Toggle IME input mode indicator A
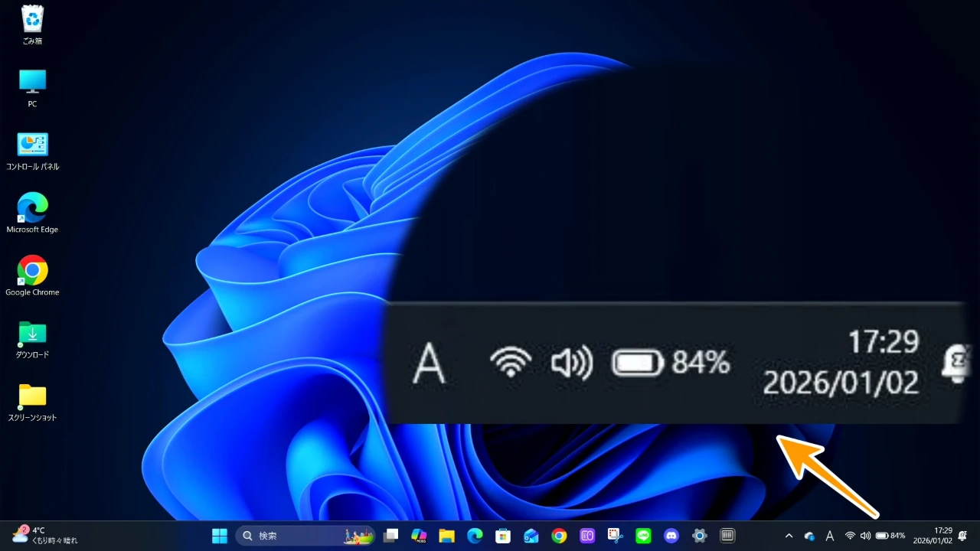Image resolution: width=980 pixels, height=551 pixels. (830, 536)
